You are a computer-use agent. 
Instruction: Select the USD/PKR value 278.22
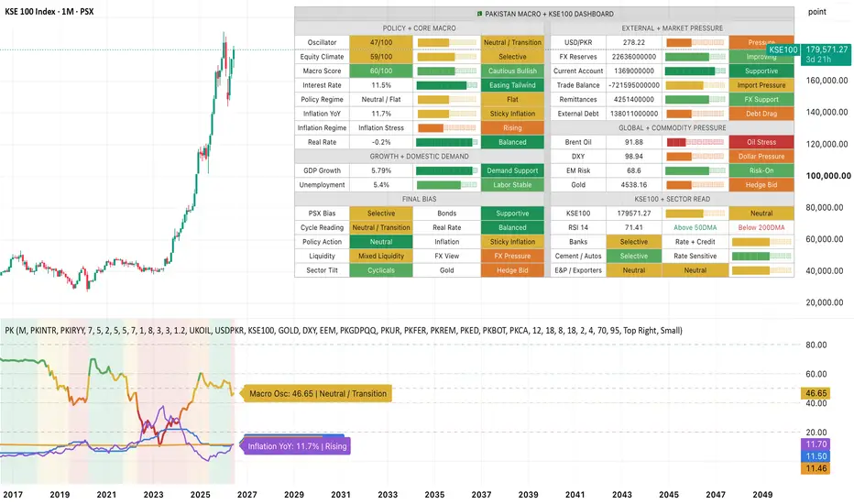[634, 42]
